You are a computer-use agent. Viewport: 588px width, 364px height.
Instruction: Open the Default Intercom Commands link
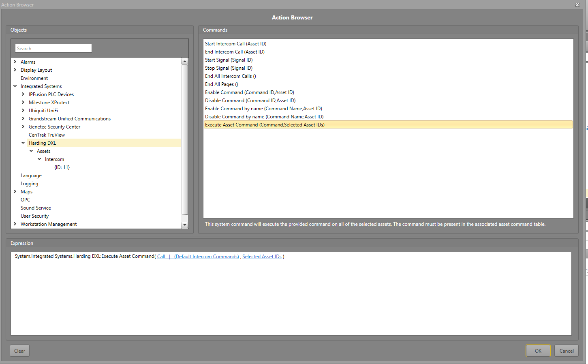[206, 257]
